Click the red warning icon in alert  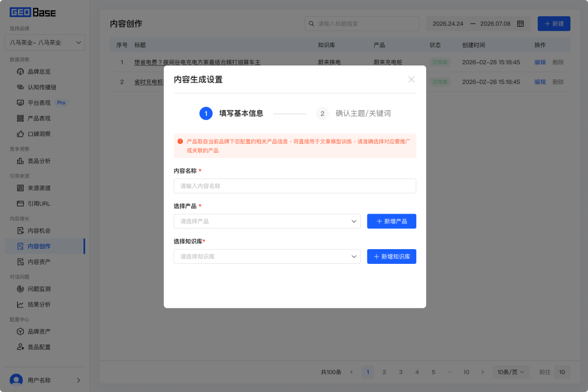180,141
